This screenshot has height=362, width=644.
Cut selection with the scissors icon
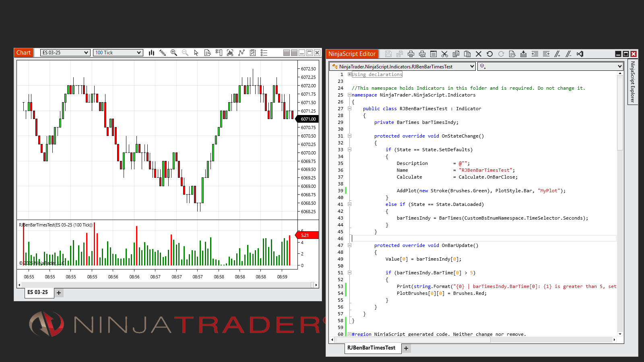pyautogui.click(x=445, y=54)
